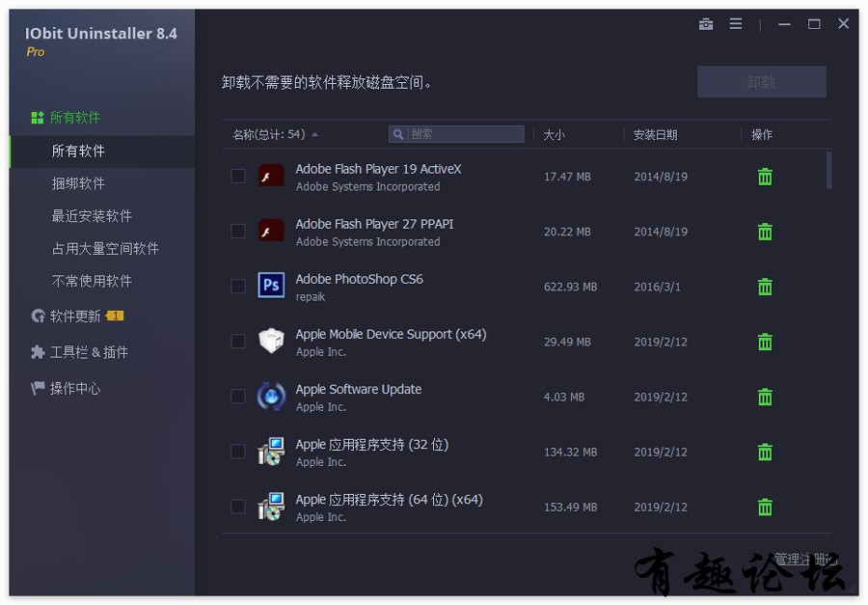The height and width of the screenshot is (605, 868).
Task: Click the Apple 应用程序支持 (32 位) installer icon
Action: point(271,451)
